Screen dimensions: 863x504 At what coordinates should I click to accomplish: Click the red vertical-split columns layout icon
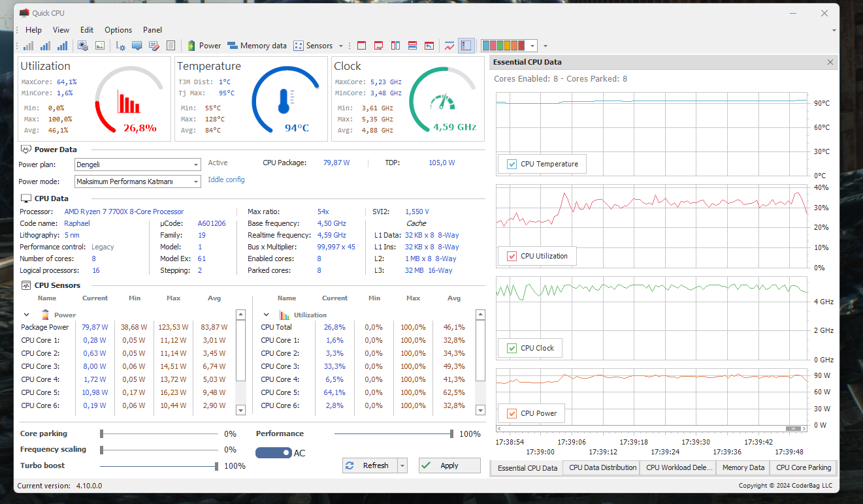396,46
